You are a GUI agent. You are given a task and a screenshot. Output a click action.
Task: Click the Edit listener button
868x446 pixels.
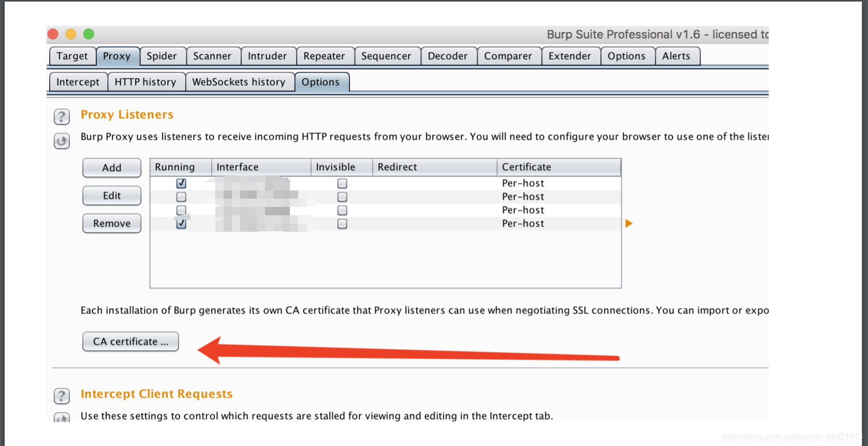point(112,196)
